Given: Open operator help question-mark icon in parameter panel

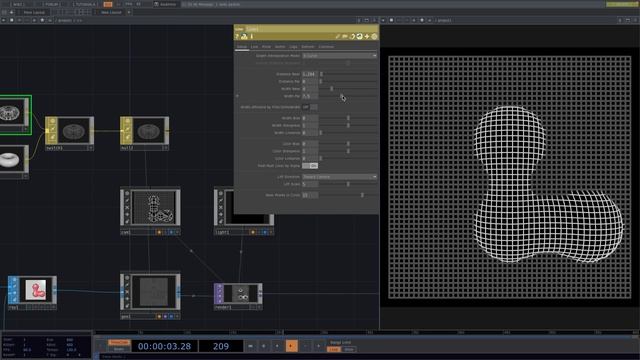Looking at the screenshot, I should [x=238, y=37].
